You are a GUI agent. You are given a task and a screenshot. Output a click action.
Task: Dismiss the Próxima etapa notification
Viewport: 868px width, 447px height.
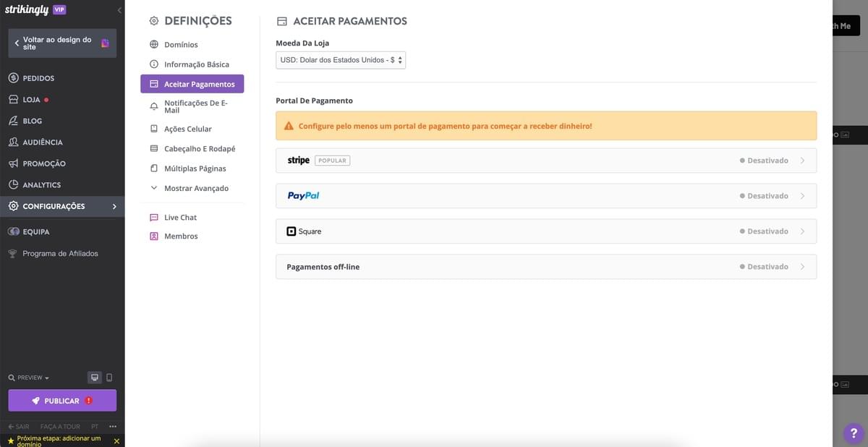click(x=116, y=440)
